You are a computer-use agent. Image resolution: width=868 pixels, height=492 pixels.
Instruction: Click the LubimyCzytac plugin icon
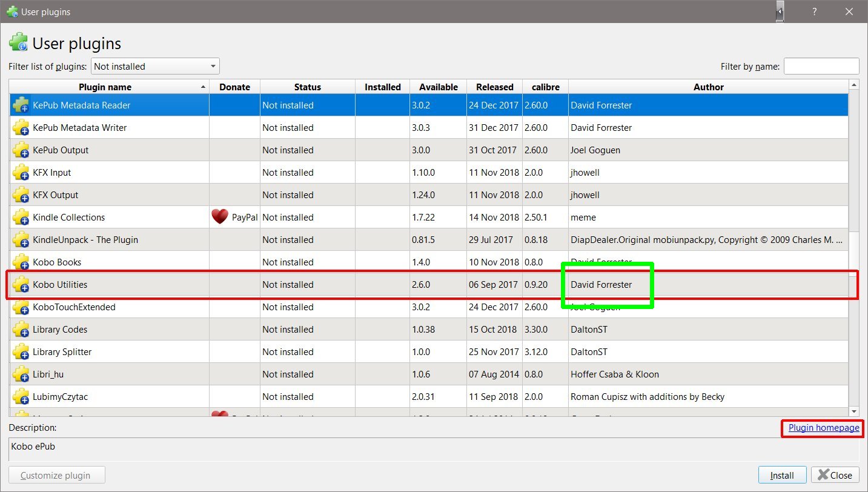point(21,396)
